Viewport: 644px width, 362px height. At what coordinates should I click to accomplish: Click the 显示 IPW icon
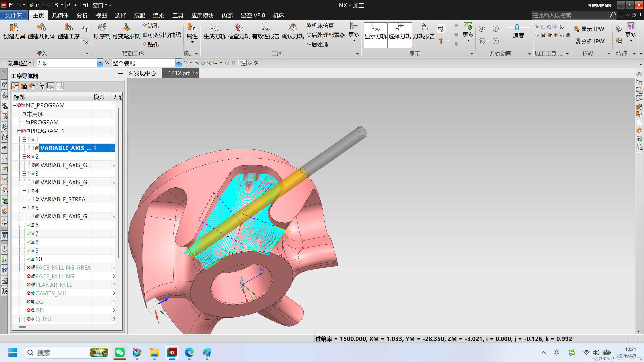click(589, 29)
